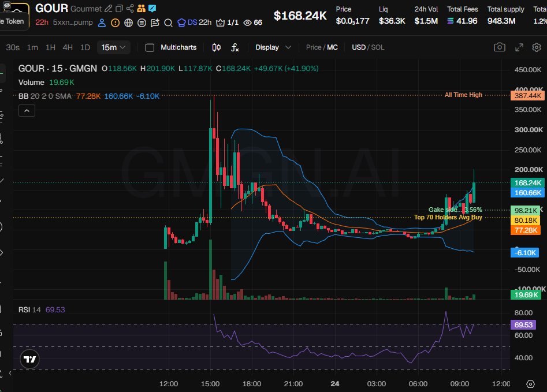
Task: Open the Display dropdown menu
Action: click(x=273, y=47)
